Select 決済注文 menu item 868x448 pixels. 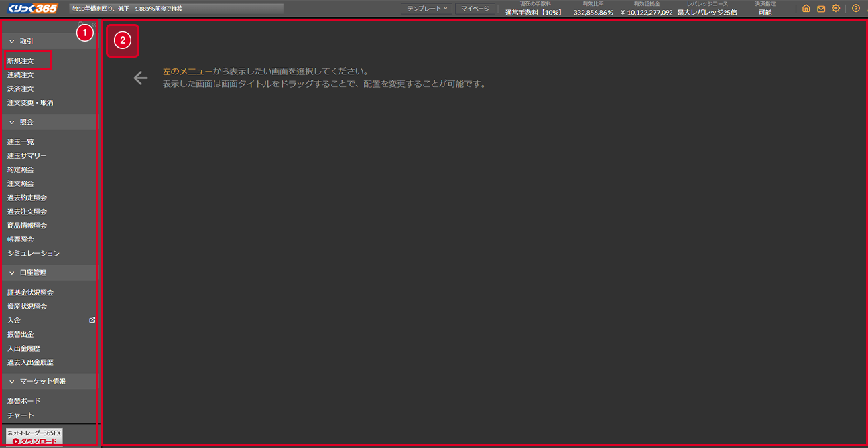(x=21, y=89)
